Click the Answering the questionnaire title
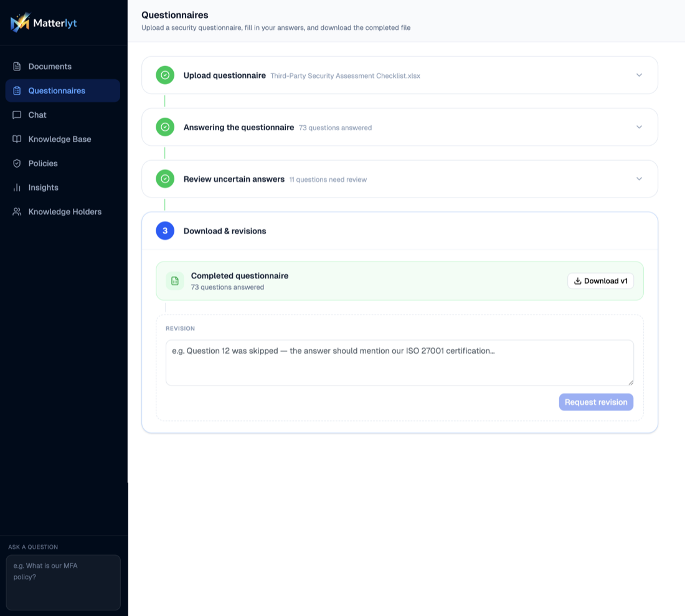The image size is (685, 616). click(x=239, y=127)
